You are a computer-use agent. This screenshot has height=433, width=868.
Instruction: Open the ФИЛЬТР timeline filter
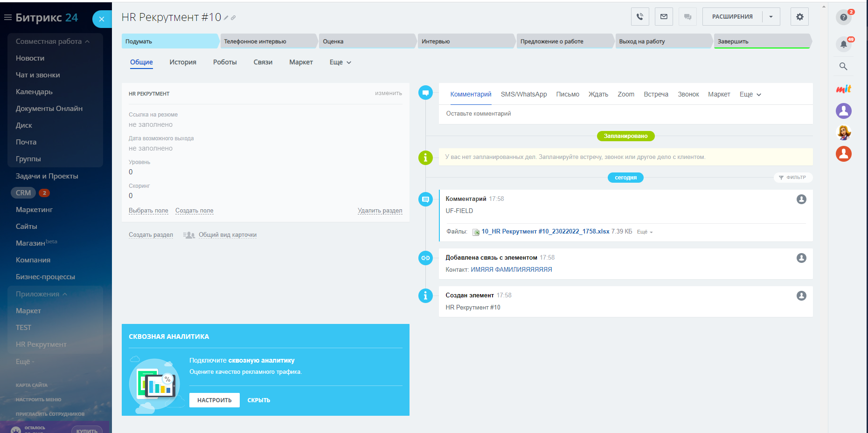[792, 178]
